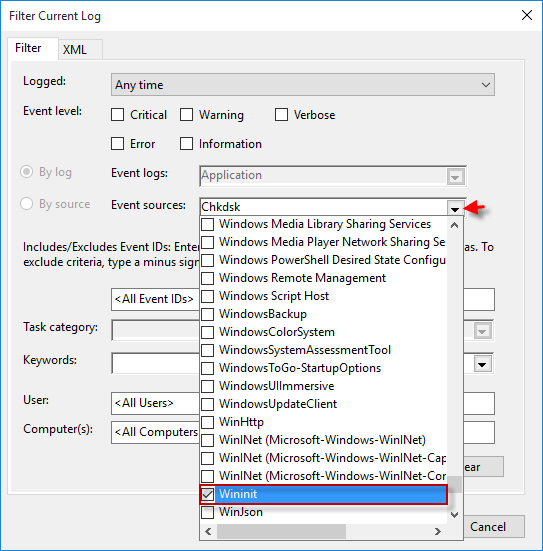Click the list's scroll down arrow
Image resolution: width=543 pixels, height=551 pixels.
pos(455,515)
